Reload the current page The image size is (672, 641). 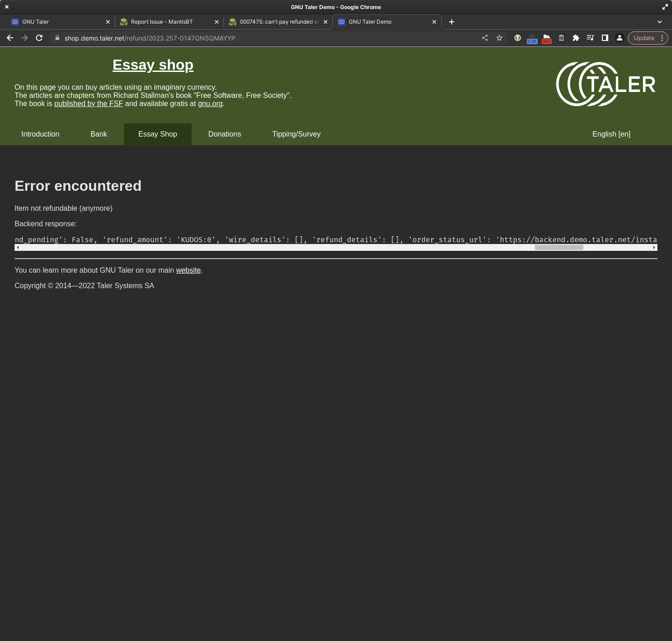tap(39, 38)
